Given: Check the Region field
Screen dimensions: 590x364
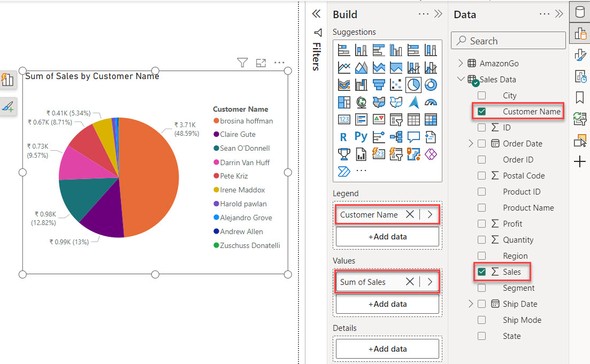Looking at the screenshot, I should click(482, 255).
